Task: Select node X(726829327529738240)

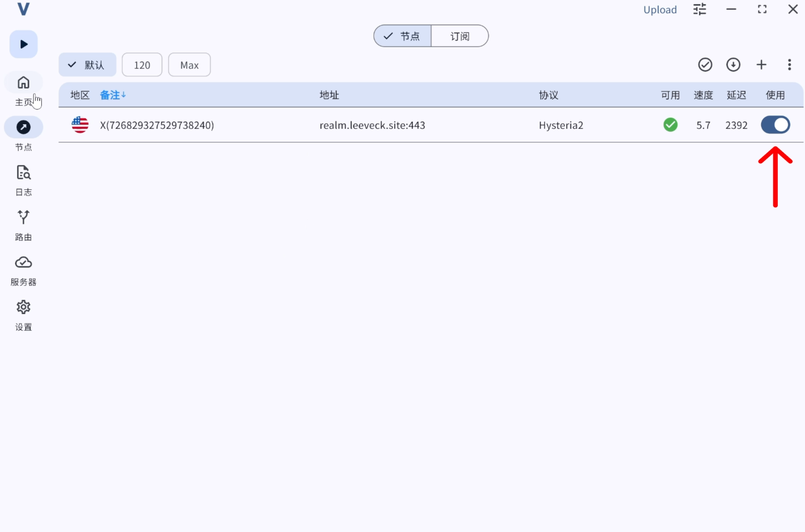Action: click(157, 125)
